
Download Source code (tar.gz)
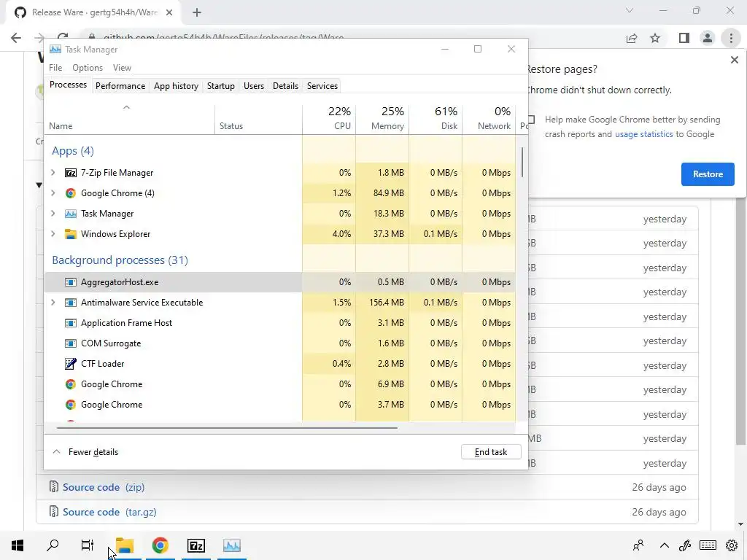(x=109, y=513)
